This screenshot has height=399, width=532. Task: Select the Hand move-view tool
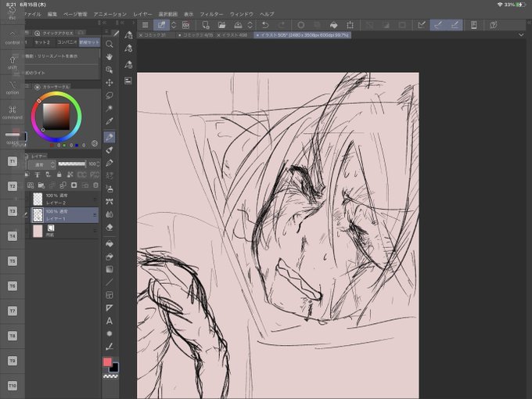point(110,56)
